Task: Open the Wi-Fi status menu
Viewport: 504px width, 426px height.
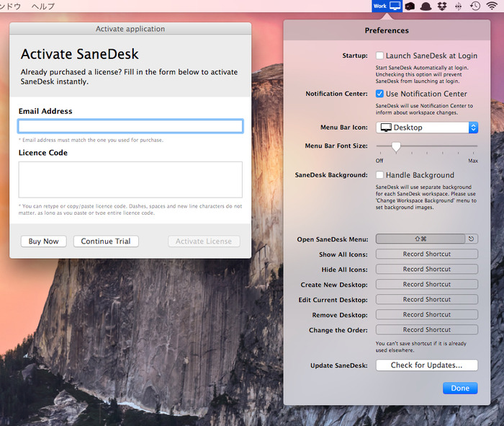Action: click(x=492, y=6)
